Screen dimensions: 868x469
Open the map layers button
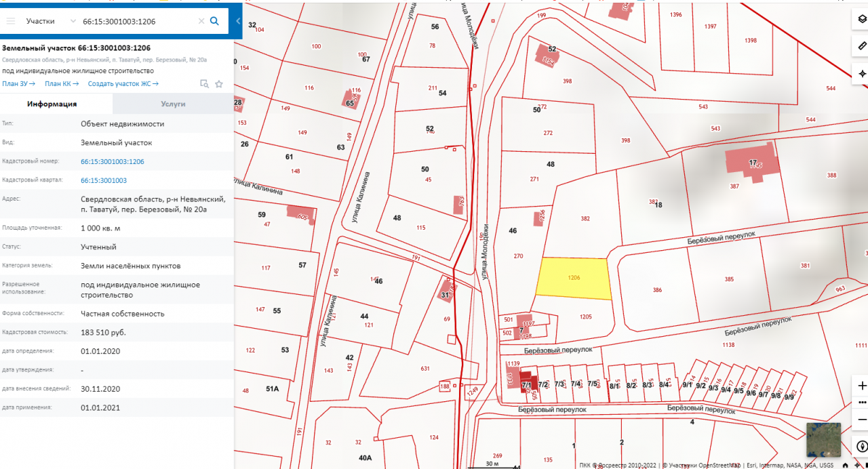[862, 20]
